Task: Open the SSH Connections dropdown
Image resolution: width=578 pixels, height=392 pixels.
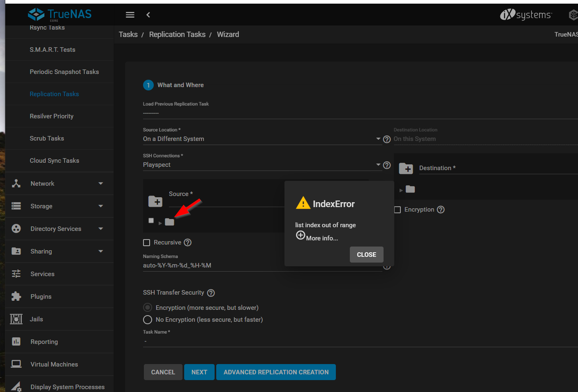Action: click(262, 165)
